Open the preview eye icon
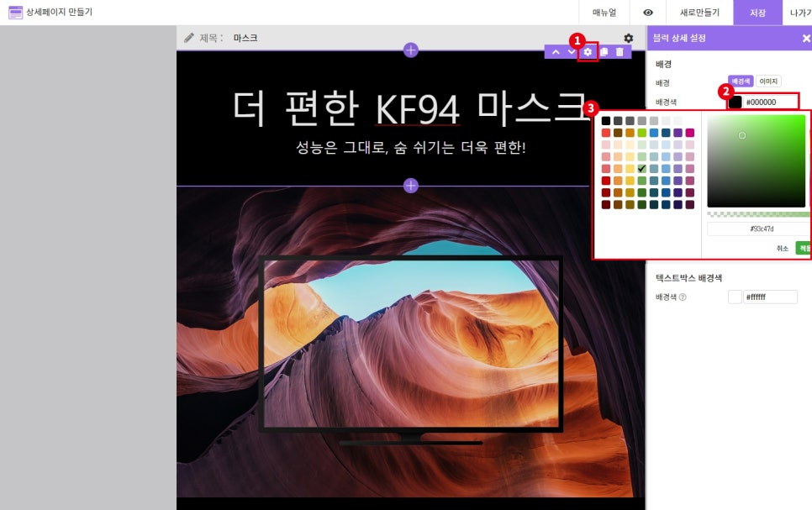The height and width of the screenshot is (510, 812). click(x=648, y=13)
